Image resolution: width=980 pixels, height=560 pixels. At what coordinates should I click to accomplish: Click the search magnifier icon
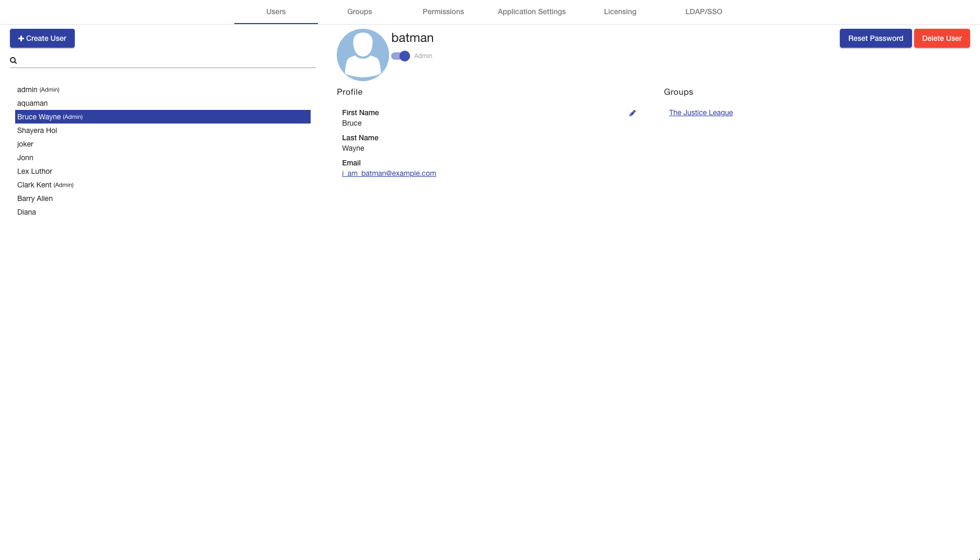pyautogui.click(x=14, y=61)
